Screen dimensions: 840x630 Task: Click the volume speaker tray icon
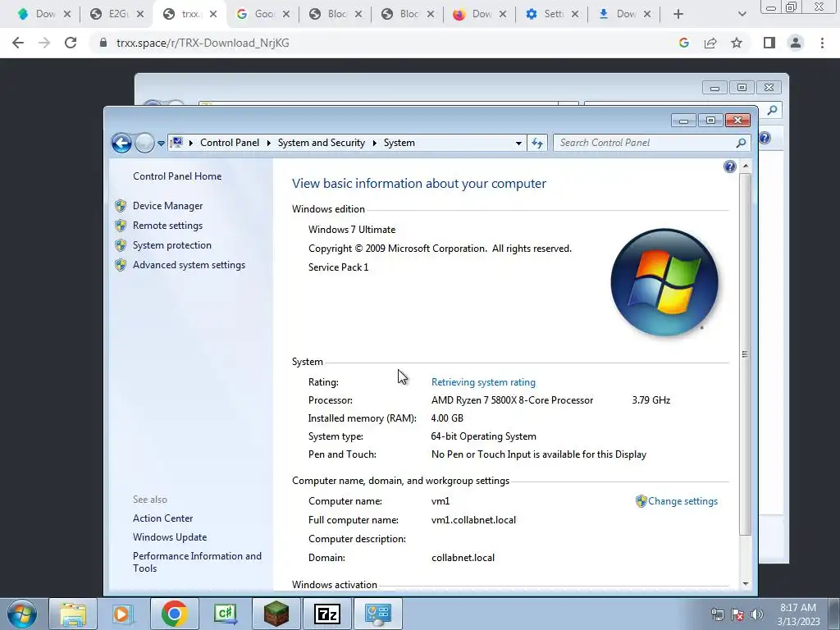pos(757,614)
